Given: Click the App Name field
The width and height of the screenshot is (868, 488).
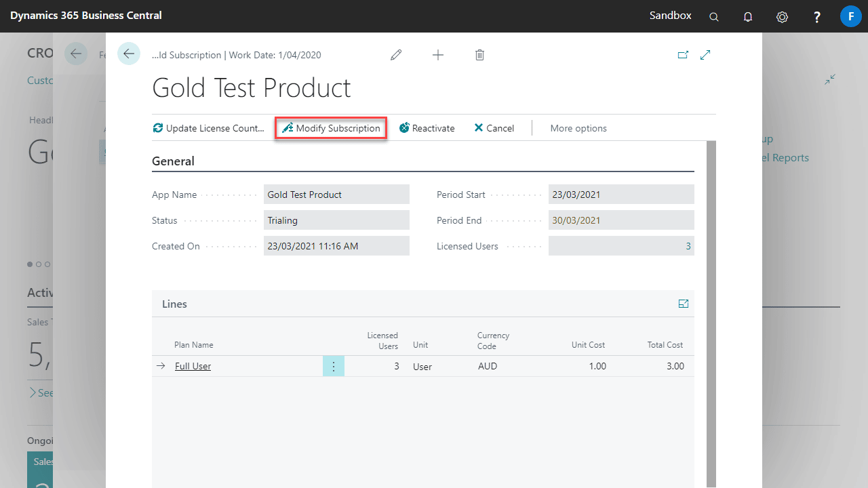Looking at the screenshot, I should (x=336, y=195).
